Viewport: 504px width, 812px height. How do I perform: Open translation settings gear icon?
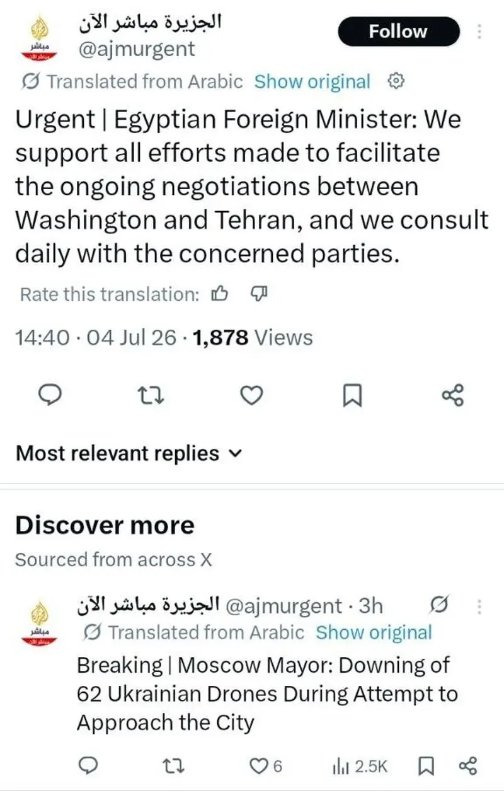point(395,81)
